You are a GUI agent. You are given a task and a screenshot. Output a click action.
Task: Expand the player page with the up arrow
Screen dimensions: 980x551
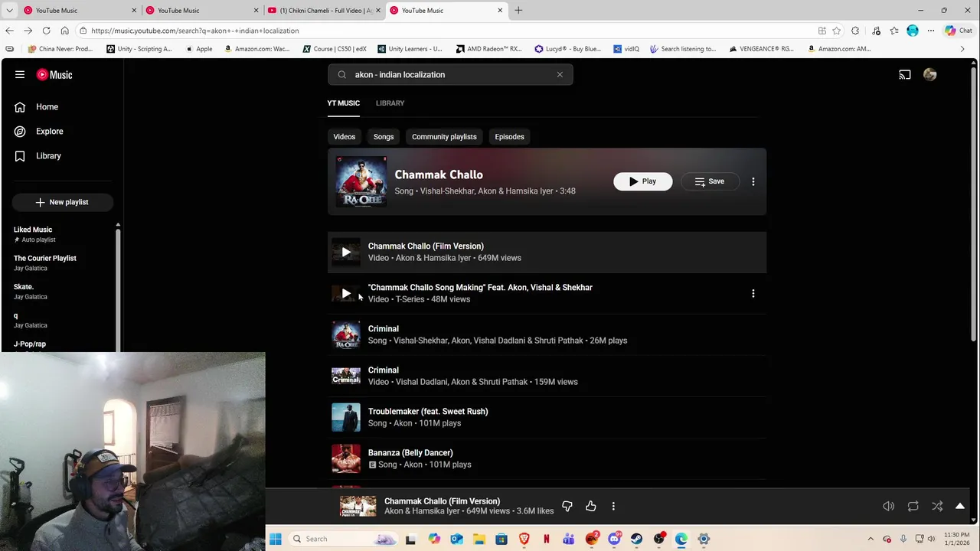960,506
